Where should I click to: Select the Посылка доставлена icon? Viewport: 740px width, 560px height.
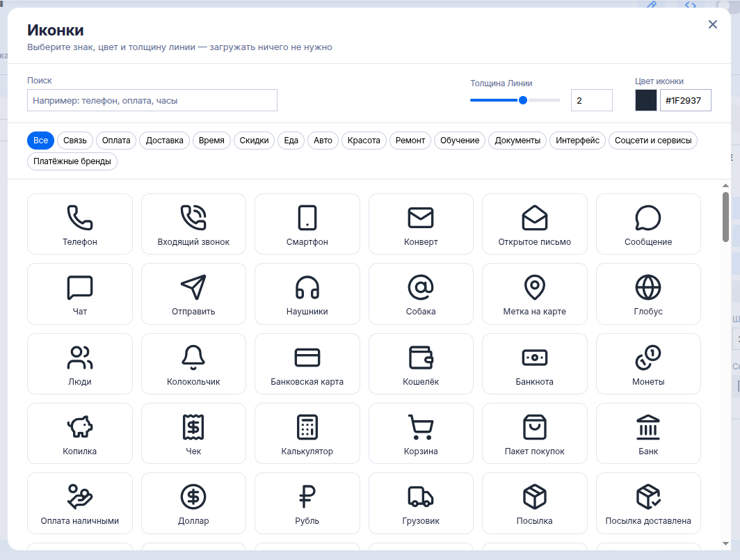[x=648, y=504]
